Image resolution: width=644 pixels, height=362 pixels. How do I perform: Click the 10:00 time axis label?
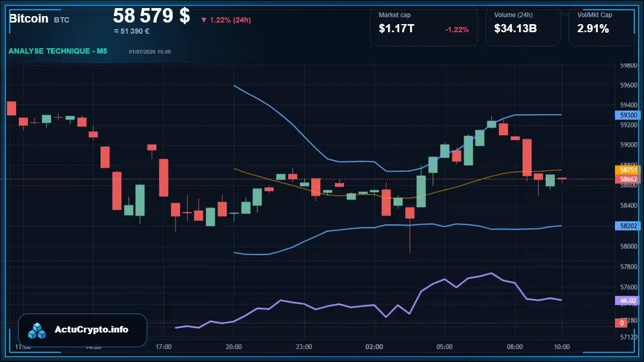pos(561,347)
